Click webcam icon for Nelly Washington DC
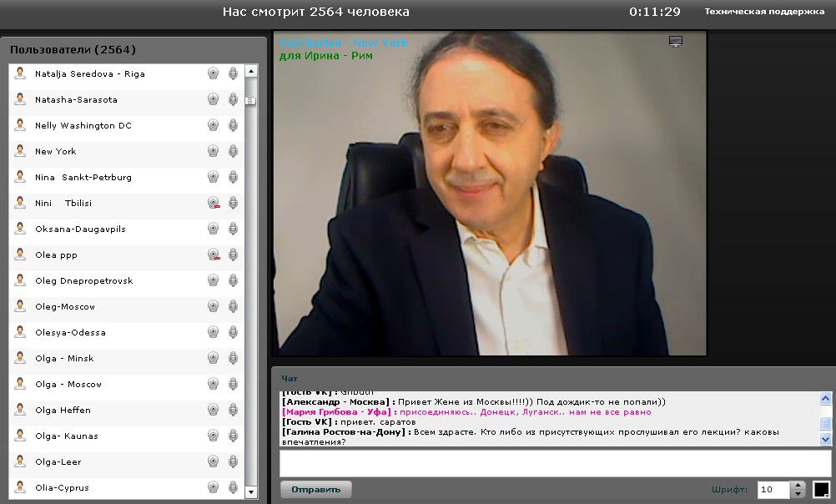 (214, 125)
